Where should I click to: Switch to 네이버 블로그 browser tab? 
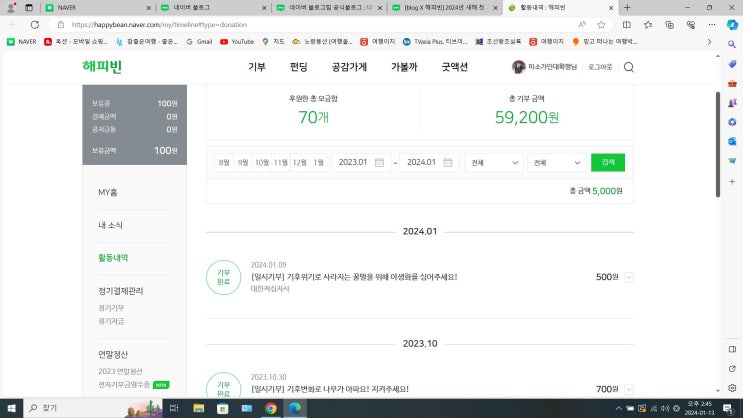[x=213, y=8]
